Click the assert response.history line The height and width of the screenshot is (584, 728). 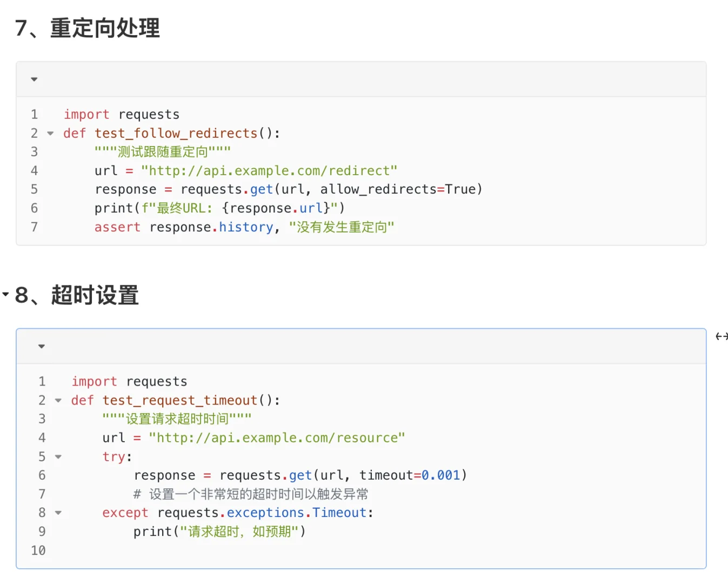click(244, 227)
